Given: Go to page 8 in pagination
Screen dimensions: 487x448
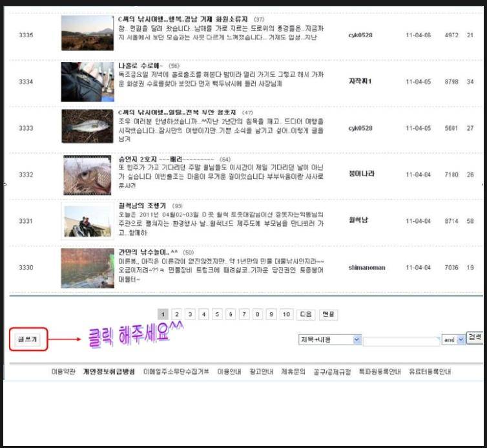Looking at the screenshot, I should point(258,314).
